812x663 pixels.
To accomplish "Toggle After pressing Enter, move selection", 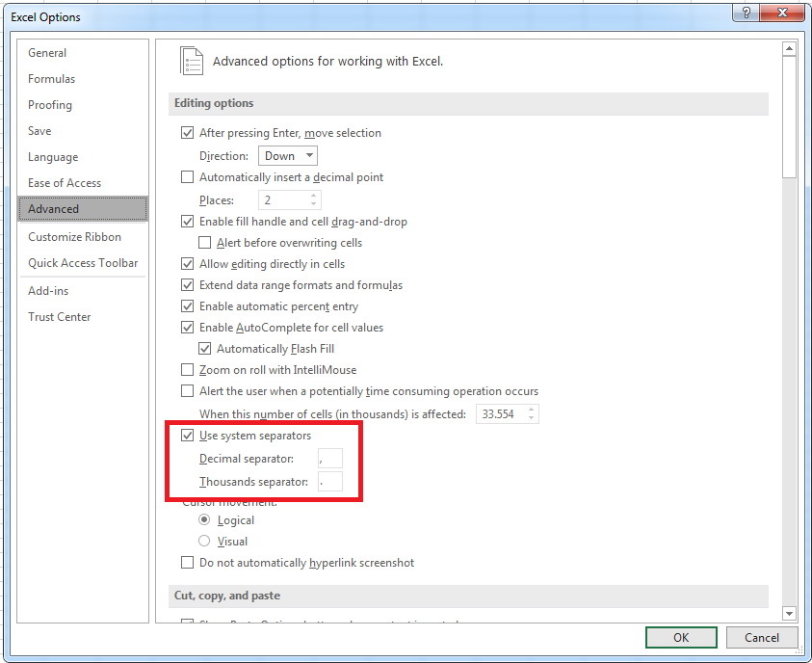I will point(187,133).
